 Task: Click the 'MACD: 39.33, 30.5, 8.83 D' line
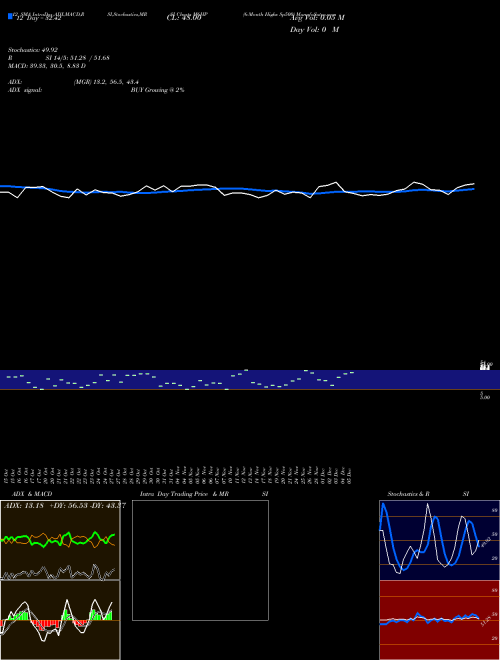(x=47, y=66)
